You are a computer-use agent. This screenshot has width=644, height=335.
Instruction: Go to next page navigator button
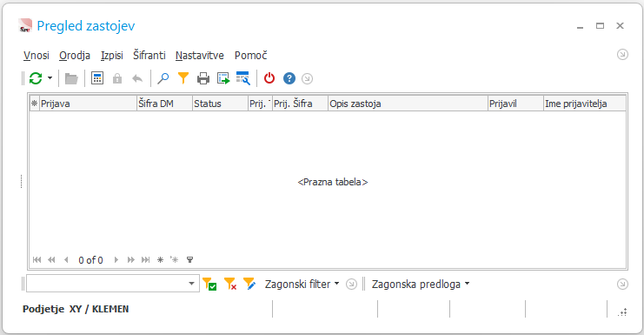[131, 260]
